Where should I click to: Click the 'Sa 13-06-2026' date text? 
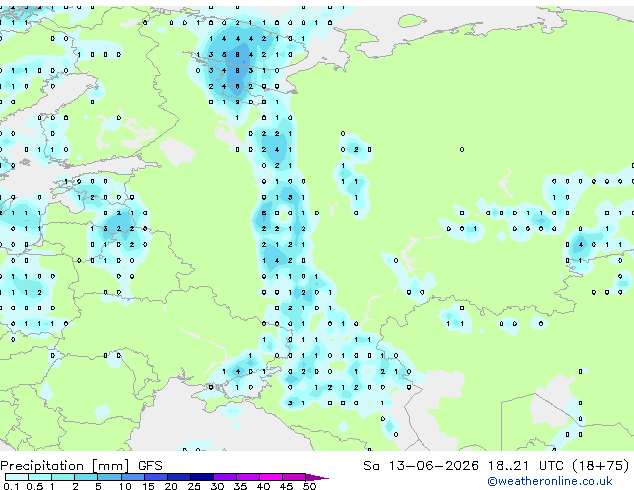point(421,465)
